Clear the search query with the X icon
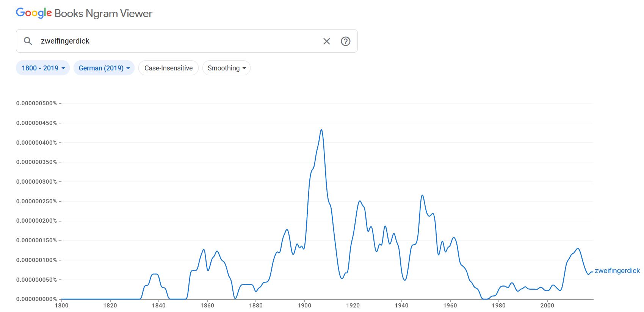The height and width of the screenshot is (312, 644). pyautogui.click(x=326, y=41)
